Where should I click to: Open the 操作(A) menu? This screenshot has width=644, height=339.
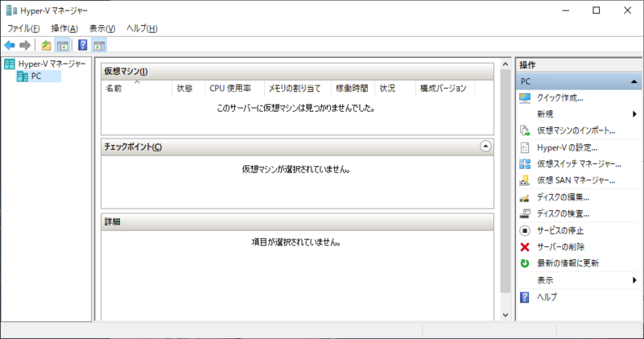tap(64, 28)
